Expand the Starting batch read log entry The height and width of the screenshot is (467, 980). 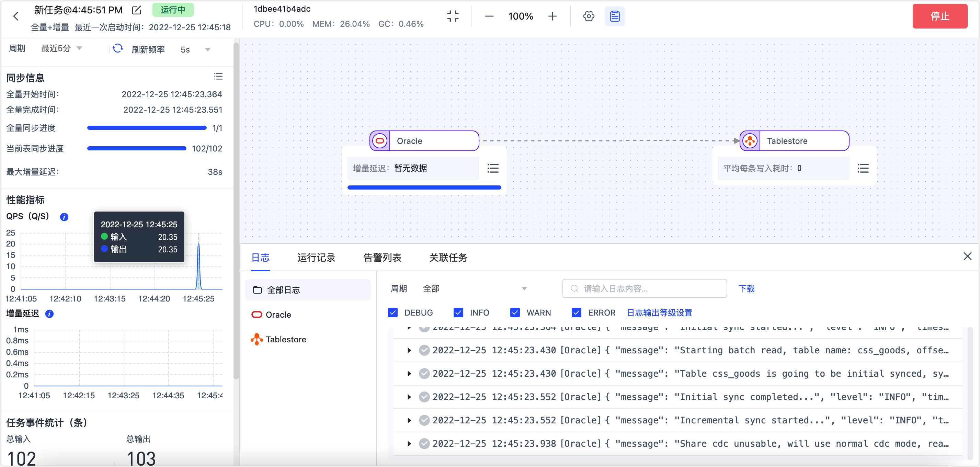[409, 350]
